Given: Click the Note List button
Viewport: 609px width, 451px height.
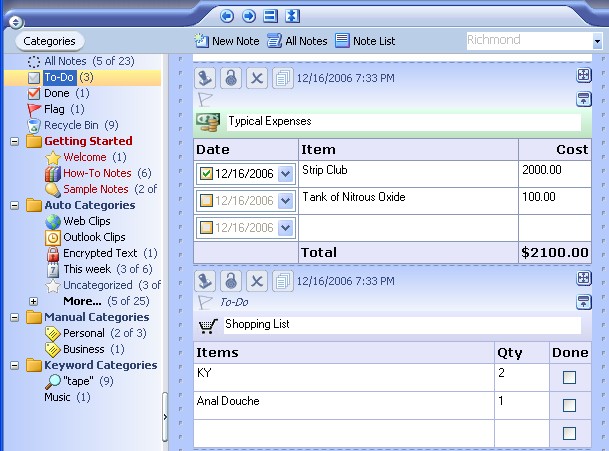Looking at the screenshot, I should point(365,41).
